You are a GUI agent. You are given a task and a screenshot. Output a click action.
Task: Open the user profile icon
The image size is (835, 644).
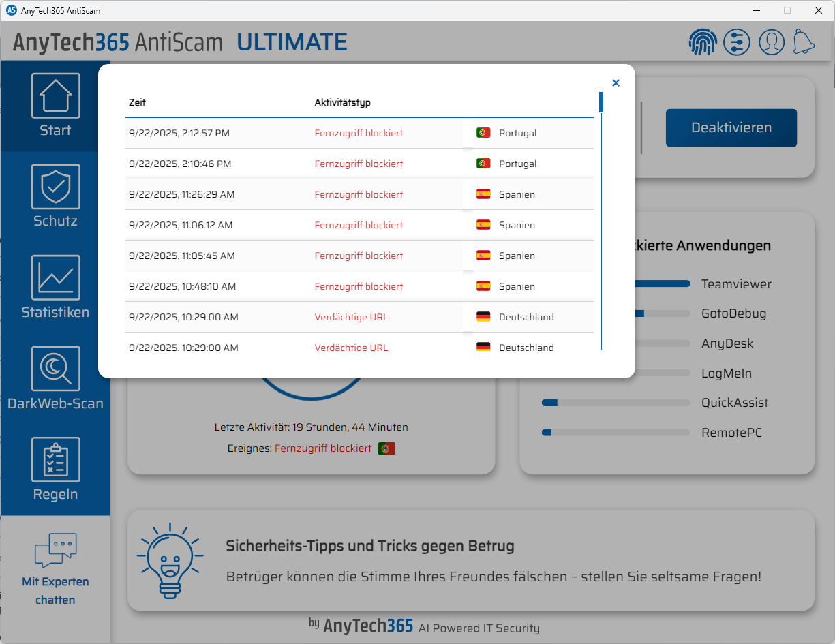771,42
